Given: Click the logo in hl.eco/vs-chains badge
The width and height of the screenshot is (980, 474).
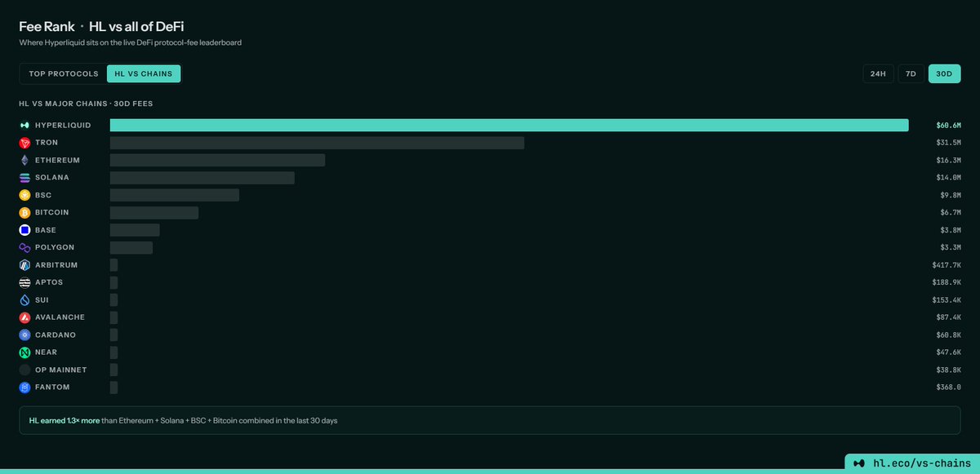Looking at the screenshot, I should [x=858, y=463].
